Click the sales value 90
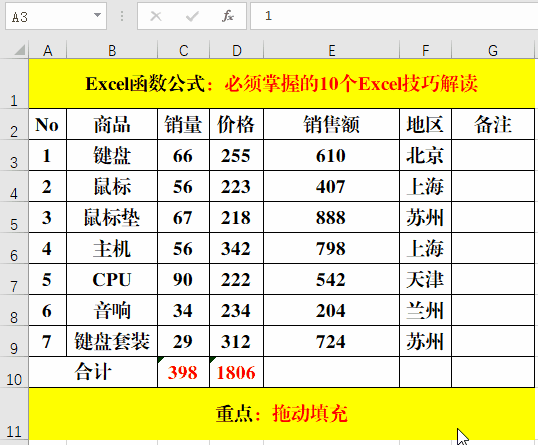The image size is (538, 445). point(184,279)
